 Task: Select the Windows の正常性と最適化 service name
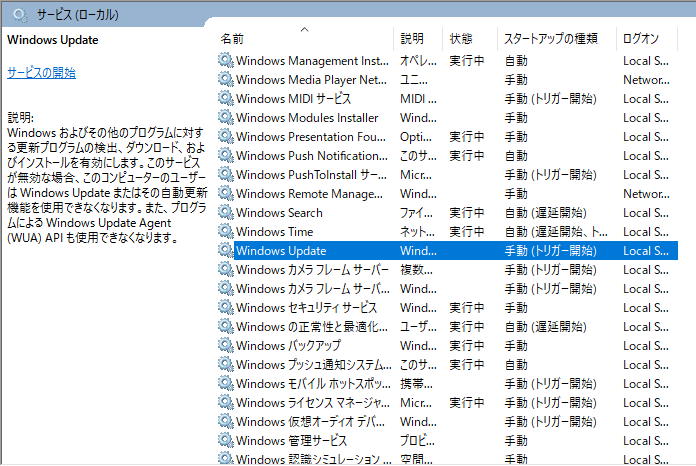pyautogui.click(x=312, y=327)
